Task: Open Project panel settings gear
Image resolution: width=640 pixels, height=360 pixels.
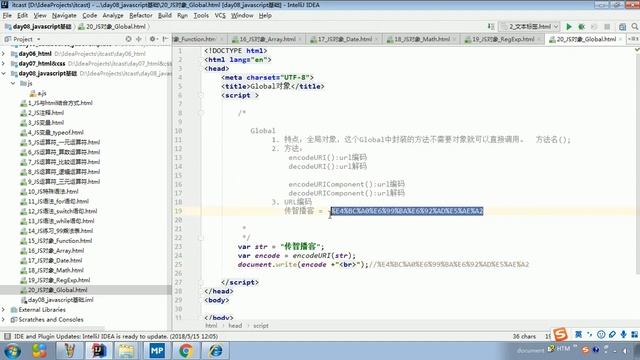Action: [153, 39]
